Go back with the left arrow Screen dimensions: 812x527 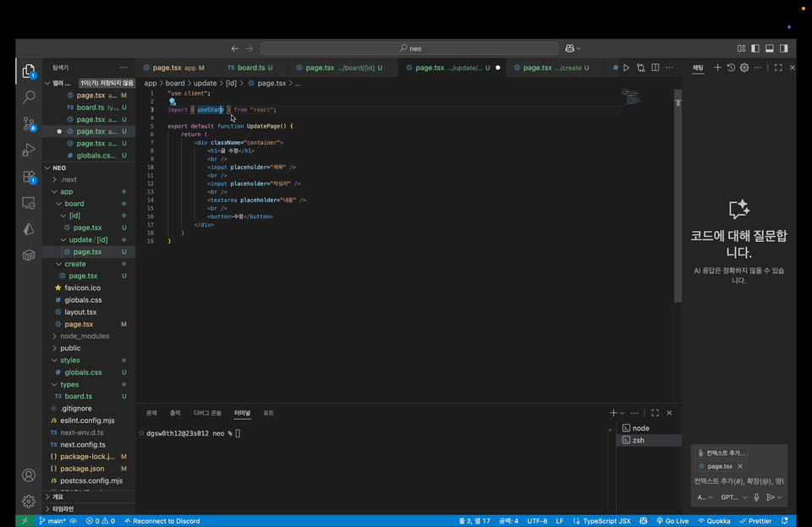point(234,48)
